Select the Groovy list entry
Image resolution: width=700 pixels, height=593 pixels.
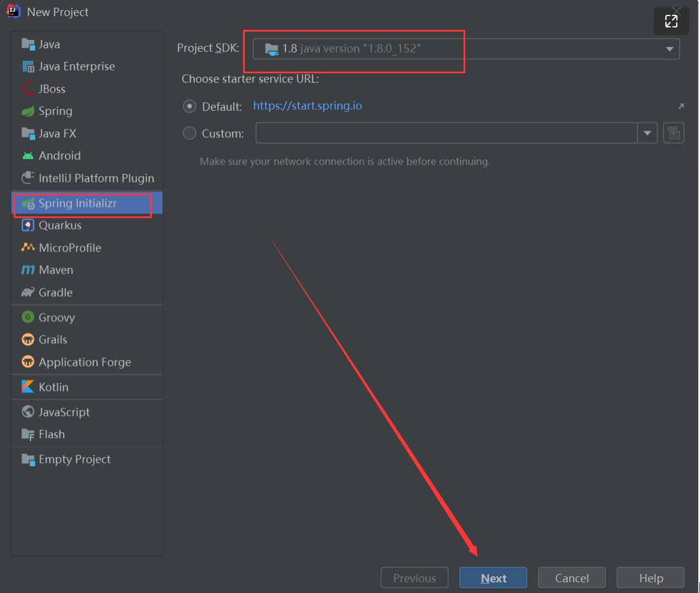pyautogui.click(x=87, y=317)
